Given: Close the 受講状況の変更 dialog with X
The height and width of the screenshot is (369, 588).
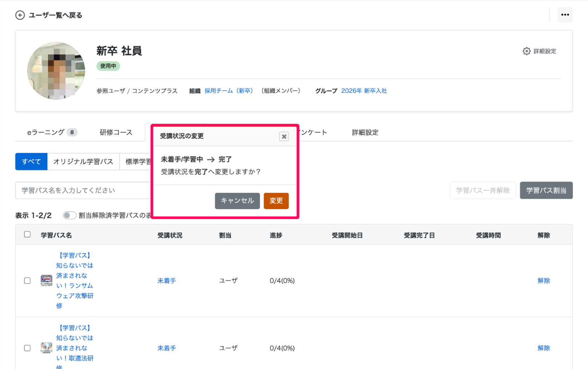Looking at the screenshot, I should (284, 137).
